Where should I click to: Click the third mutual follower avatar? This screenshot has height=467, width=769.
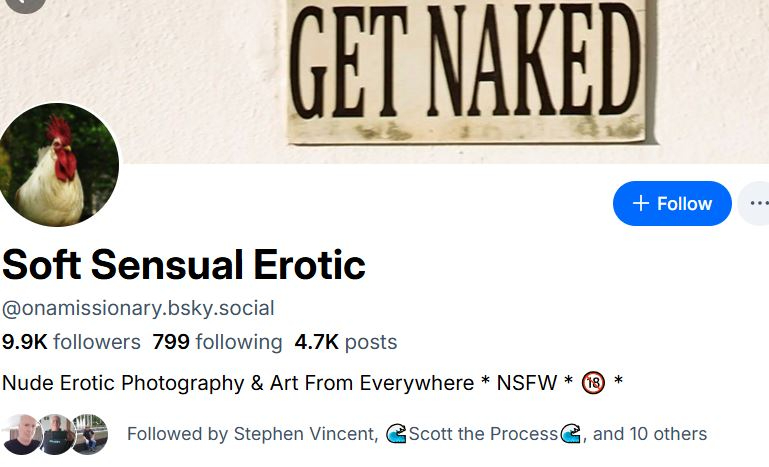[x=89, y=434]
